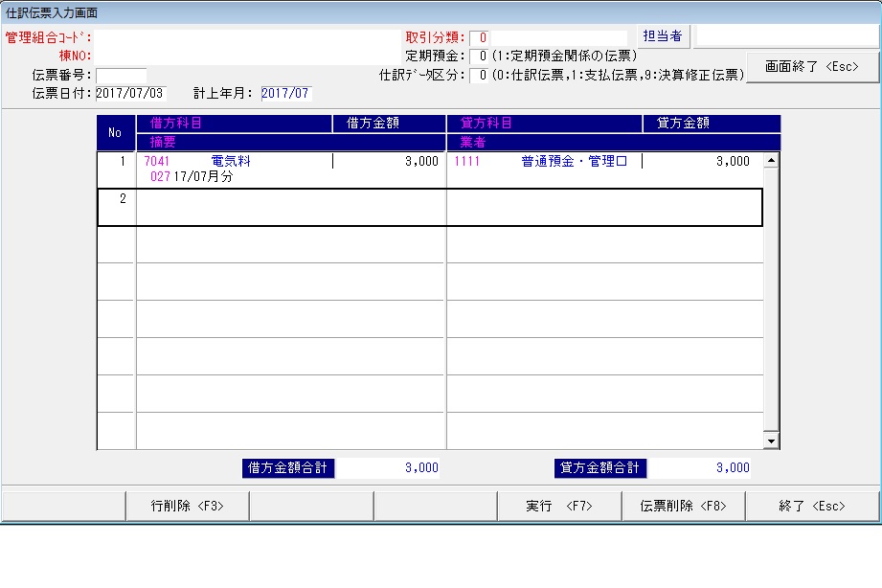Click scrollbar down arrow in journal grid
The image size is (882, 588).
771,441
